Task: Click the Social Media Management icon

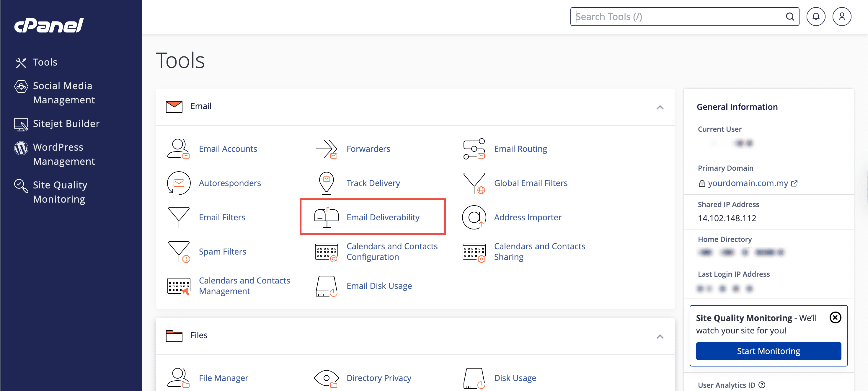Action: pos(21,87)
